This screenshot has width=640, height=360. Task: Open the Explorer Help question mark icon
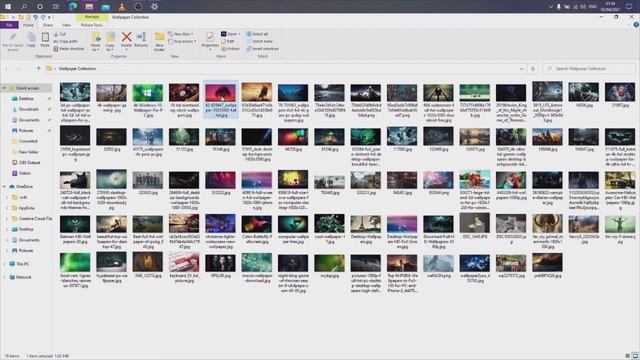(x=636, y=25)
